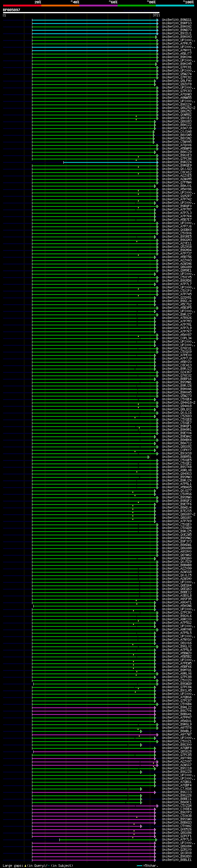Click the label UniRef100_B9RQE9
The image size is (197, 868).
176,165
